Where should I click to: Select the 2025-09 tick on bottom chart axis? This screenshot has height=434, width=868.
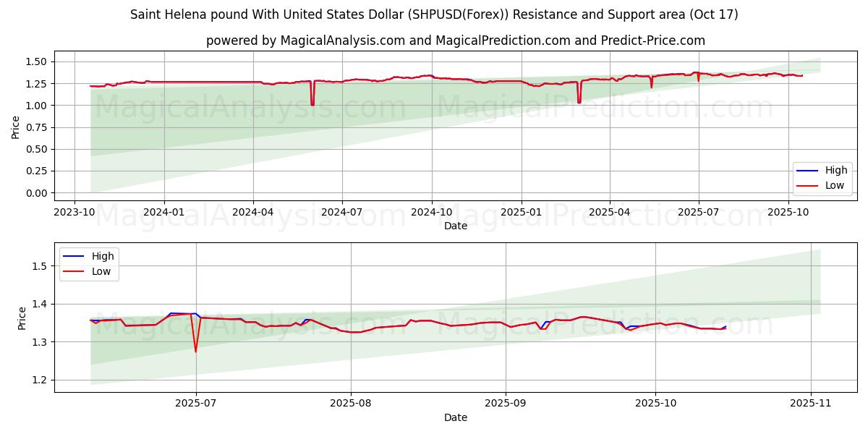pyautogui.click(x=505, y=404)
